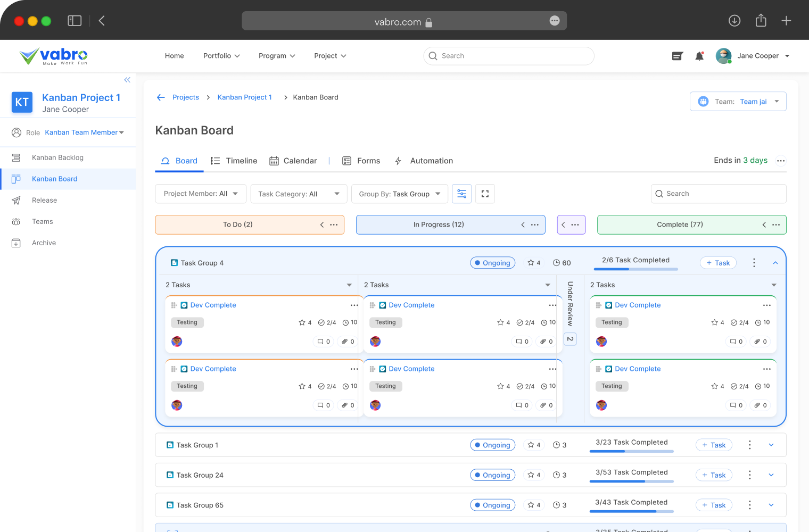Open Task Group 4 more options
809x532 pixels.
754,263
